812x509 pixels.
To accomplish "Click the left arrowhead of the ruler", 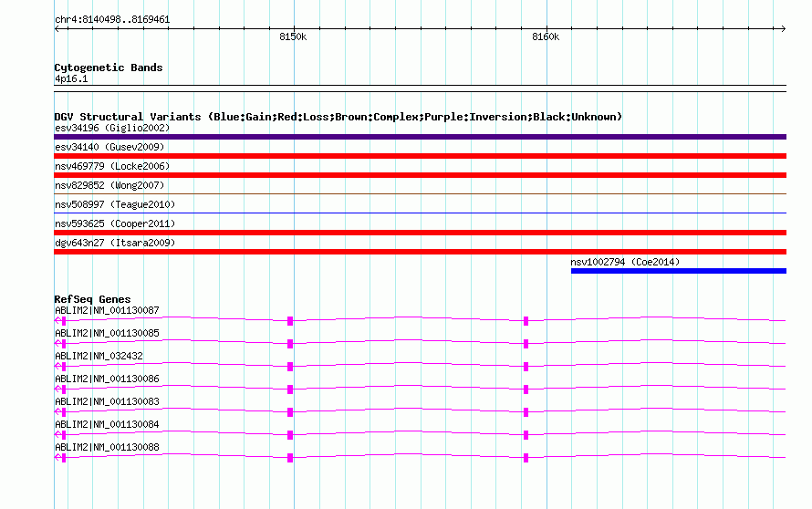I will pos(57,29).
